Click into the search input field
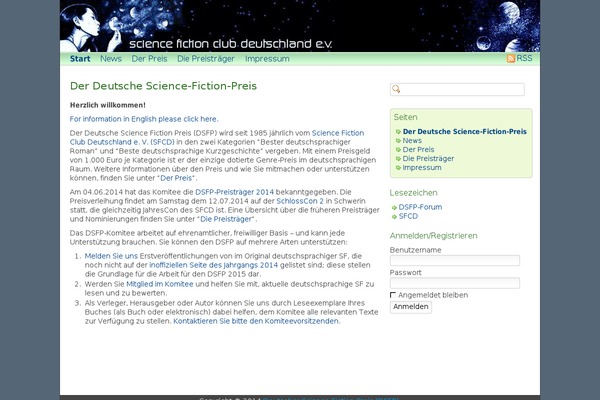Image resolution: width=600 pixels, height=400 pixels. (457, 89)
